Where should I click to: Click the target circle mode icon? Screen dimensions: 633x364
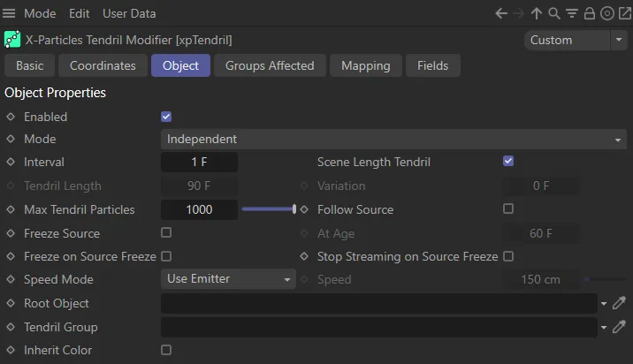pos(607,13)
